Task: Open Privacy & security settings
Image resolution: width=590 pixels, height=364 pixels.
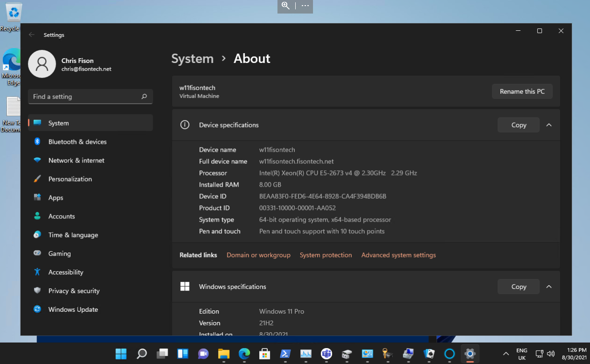Action: [x=91, y=291]
